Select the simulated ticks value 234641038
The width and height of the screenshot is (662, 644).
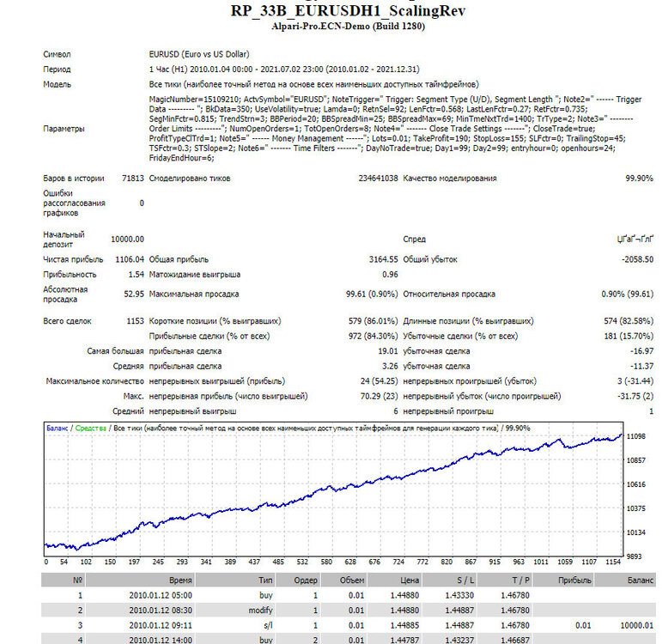[x=378, y=179]
